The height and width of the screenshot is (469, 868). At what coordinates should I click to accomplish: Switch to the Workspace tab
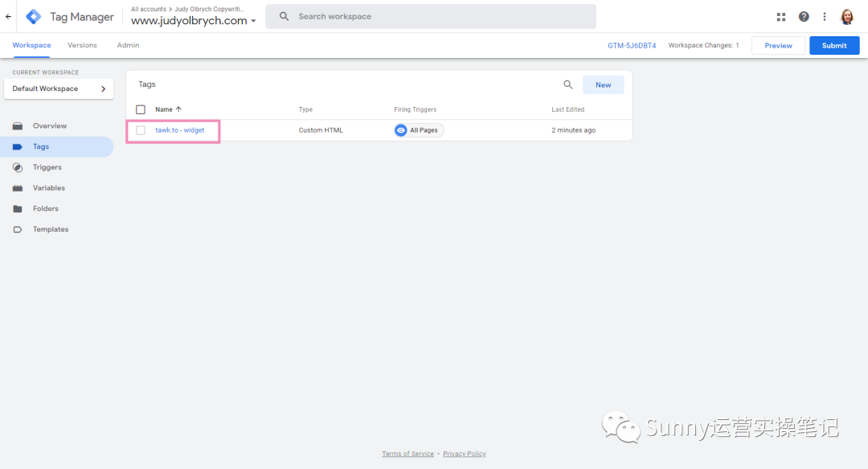click(31, 46)
